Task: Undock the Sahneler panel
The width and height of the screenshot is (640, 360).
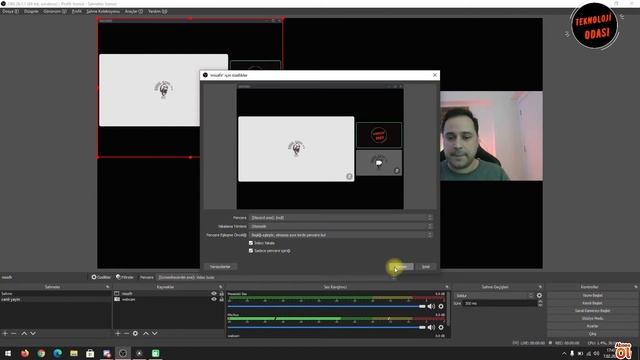Action: 108,287
